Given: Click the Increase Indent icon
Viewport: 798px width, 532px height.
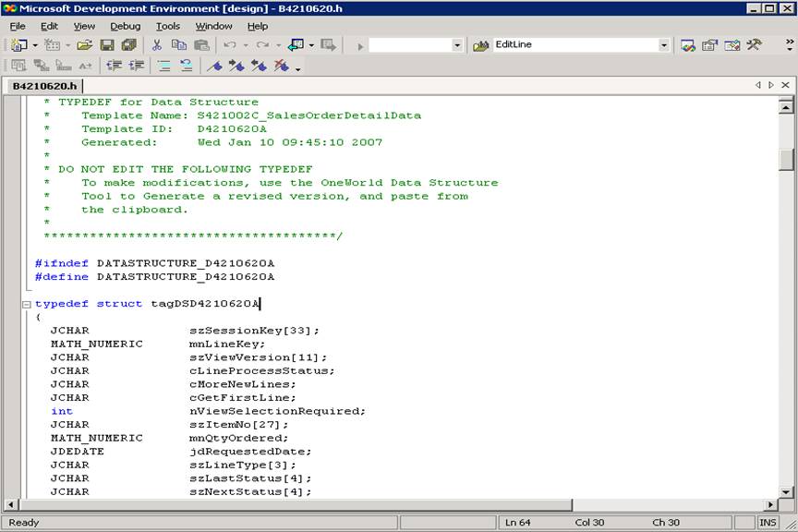Looking at the screenshot, I should [x=137, y=66].
